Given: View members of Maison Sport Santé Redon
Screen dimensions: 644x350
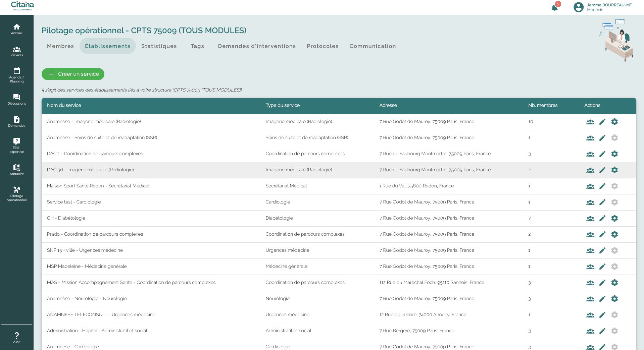Looking at the screenshot, I should click(590, 186).
